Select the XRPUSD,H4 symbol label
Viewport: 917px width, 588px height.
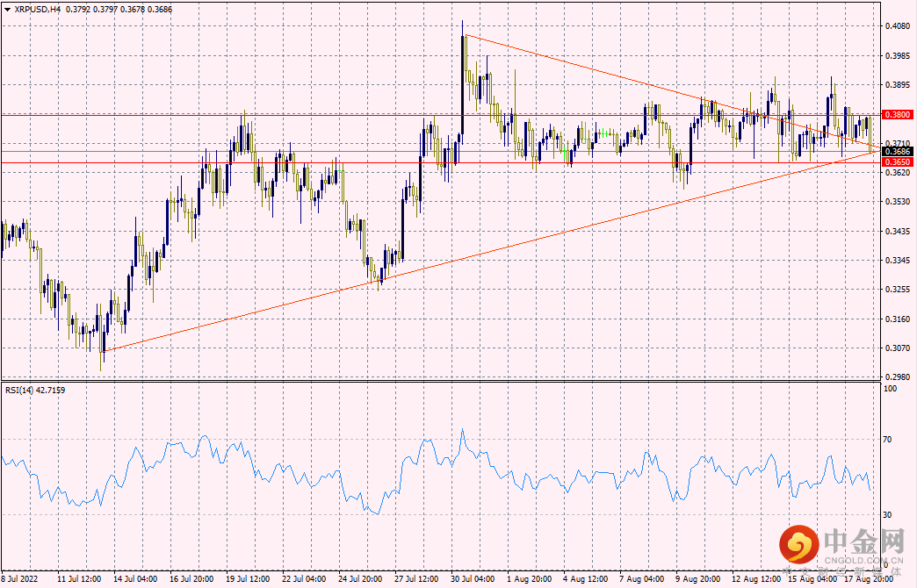(37, 10)
